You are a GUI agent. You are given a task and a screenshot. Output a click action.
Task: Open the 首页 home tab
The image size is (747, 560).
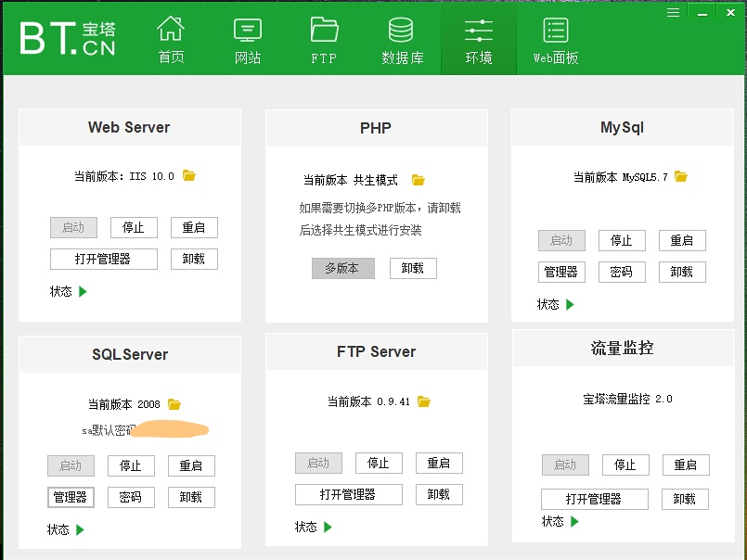[171, 41]
